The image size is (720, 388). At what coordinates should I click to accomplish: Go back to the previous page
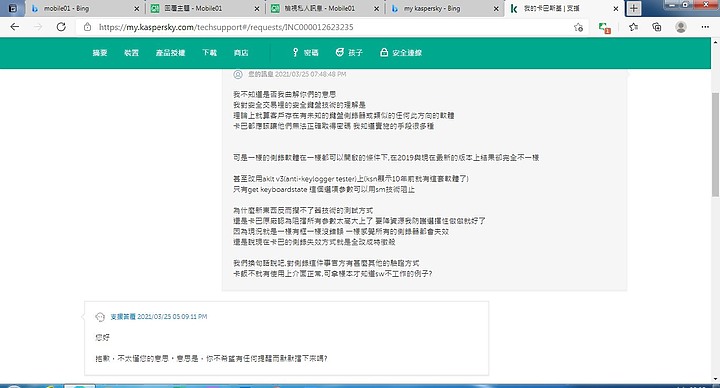[15, 27]
